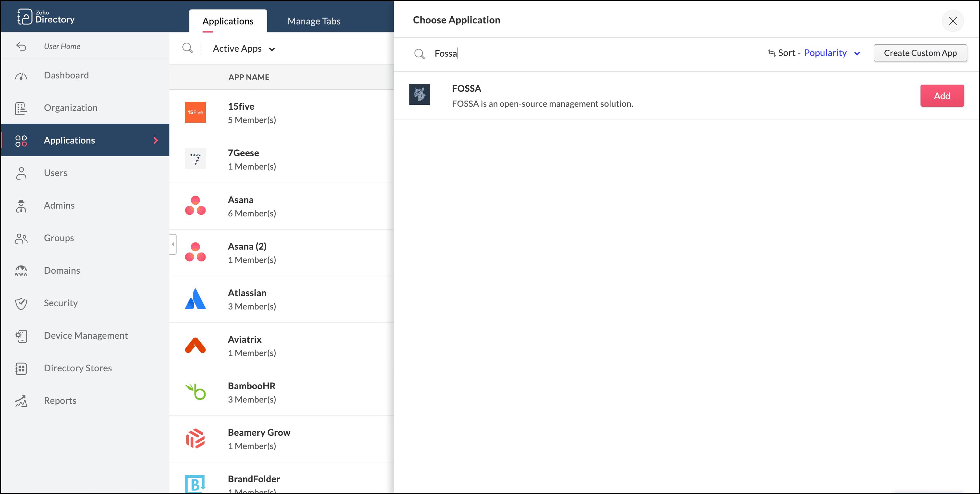Click the magnifier icon in Choose Application search
Screen dimensions: 980x494
pyautogui.click(x=419, y=54)
